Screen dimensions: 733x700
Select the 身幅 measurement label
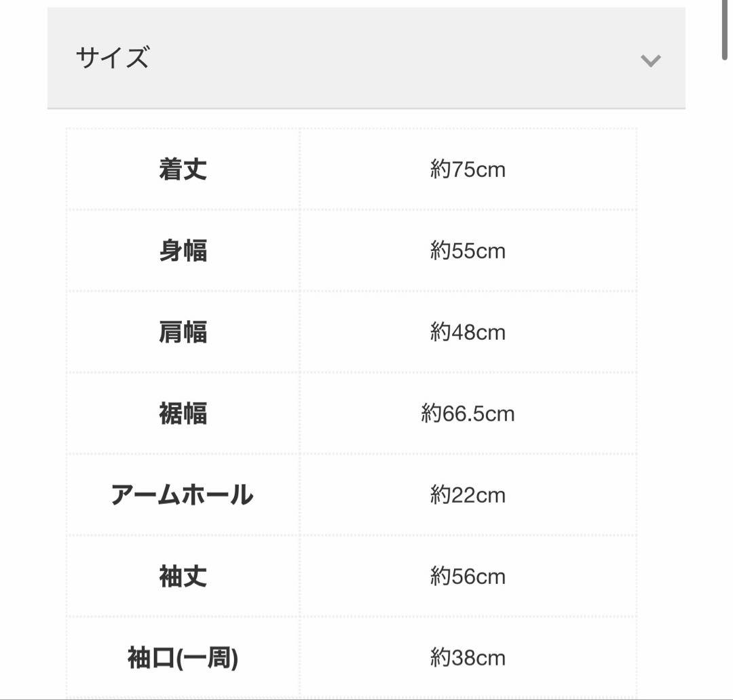tap(181, 251)
